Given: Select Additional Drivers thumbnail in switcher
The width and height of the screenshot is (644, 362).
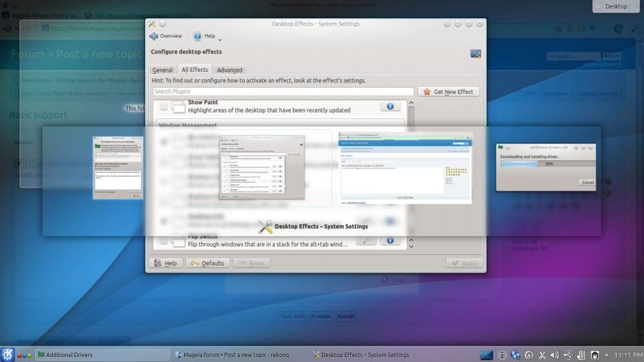Looking at the screenshot, I should 118,167.
